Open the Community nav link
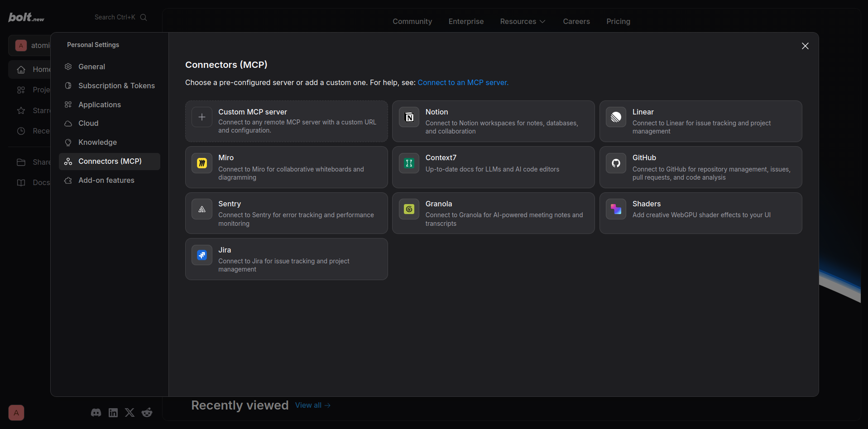This screenshot has width=868, height=429. click(412, 21)
